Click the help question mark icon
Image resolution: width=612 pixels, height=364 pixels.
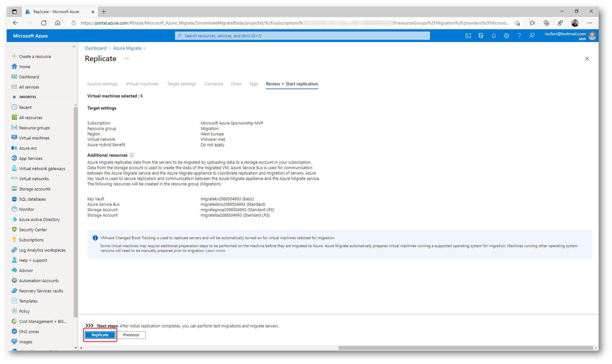pos(519,36)
